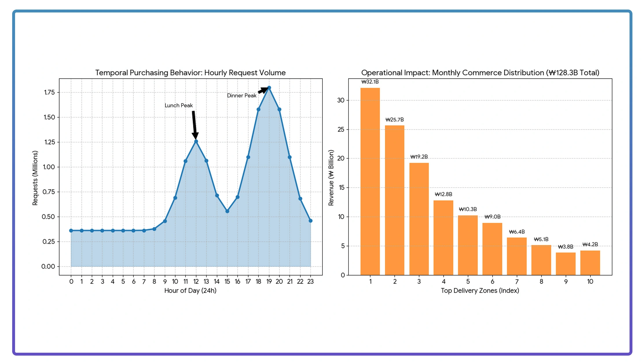Select the data point at hour 19

(x=269, y=87)
